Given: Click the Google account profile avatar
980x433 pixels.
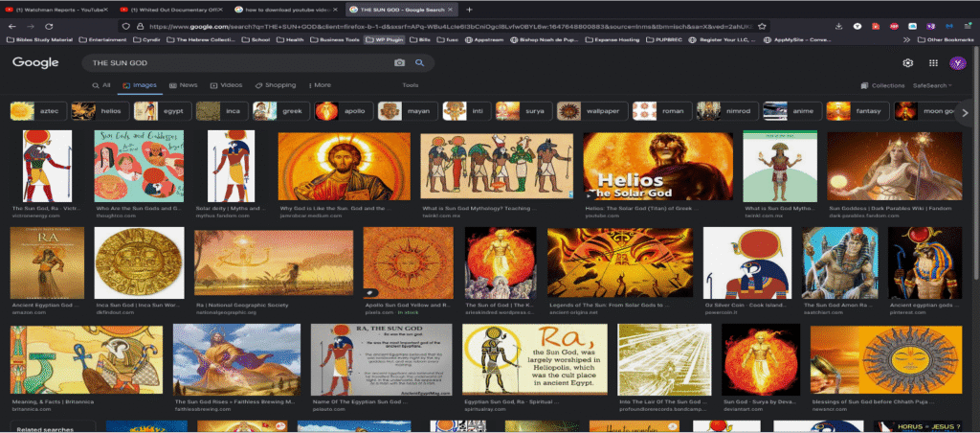Looking at the screenshot, I should pyautogui.click(x=956, y=62).
